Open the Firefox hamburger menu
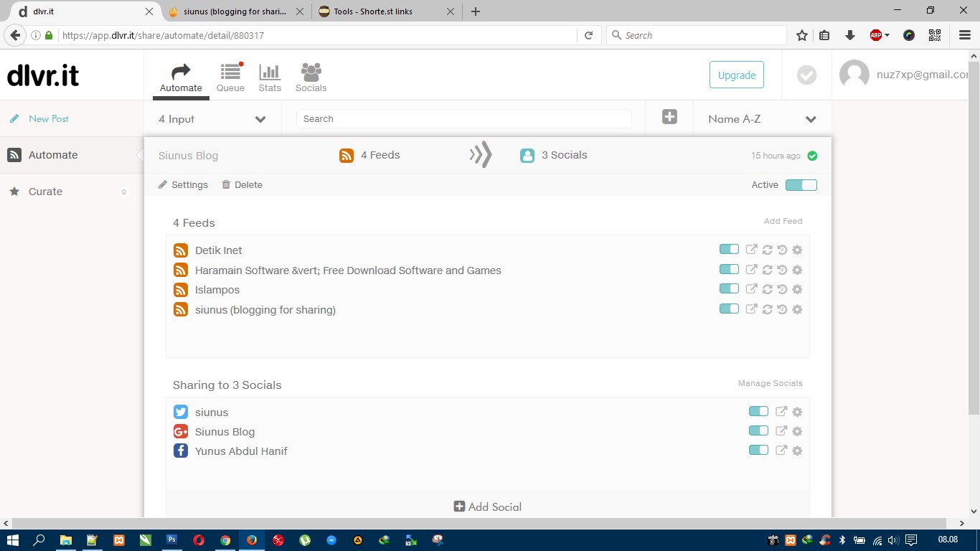The image size is (980, 551). pyautogui.click(x=964, y=35)
